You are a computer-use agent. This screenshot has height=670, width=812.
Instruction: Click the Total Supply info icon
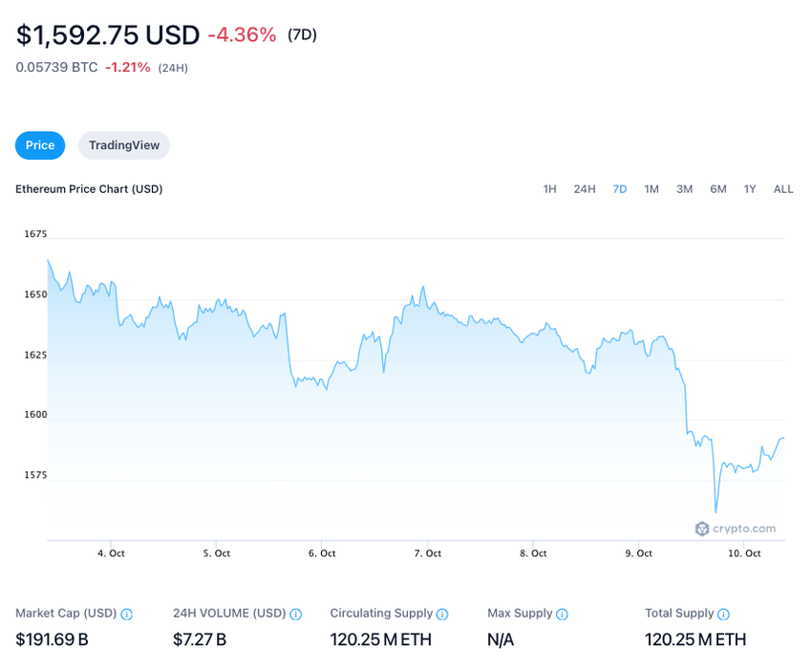pyautogui.click(x=723, y=615)
